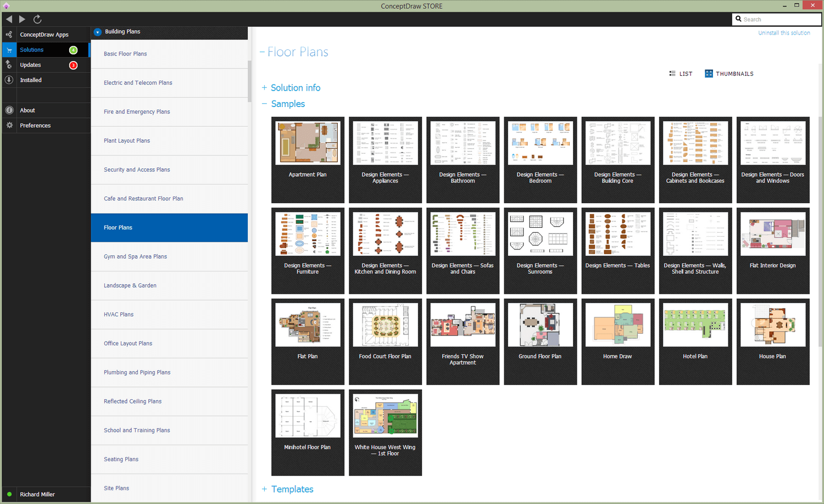Expand the Solution info section
The height and width of the screenshot is (504, 824).
click(264, 88)
